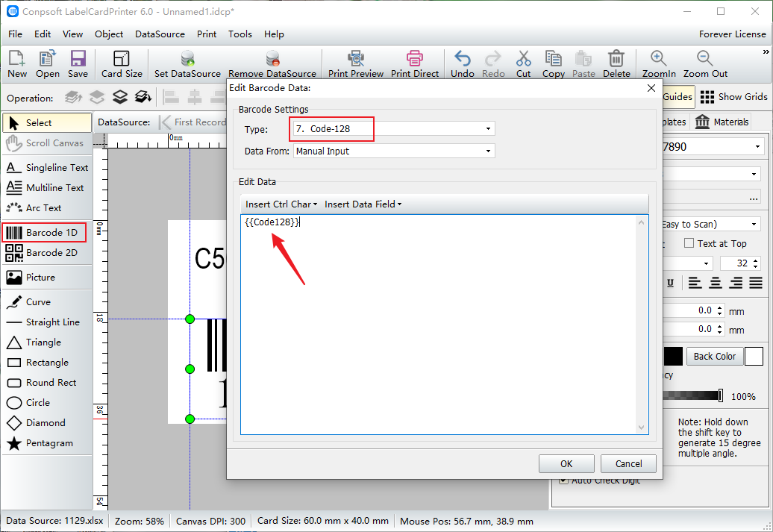The width and height of the screenshot is (773, 532).
Task: Check the Text at Top checkbox
Action: click(x=689, y=243)
